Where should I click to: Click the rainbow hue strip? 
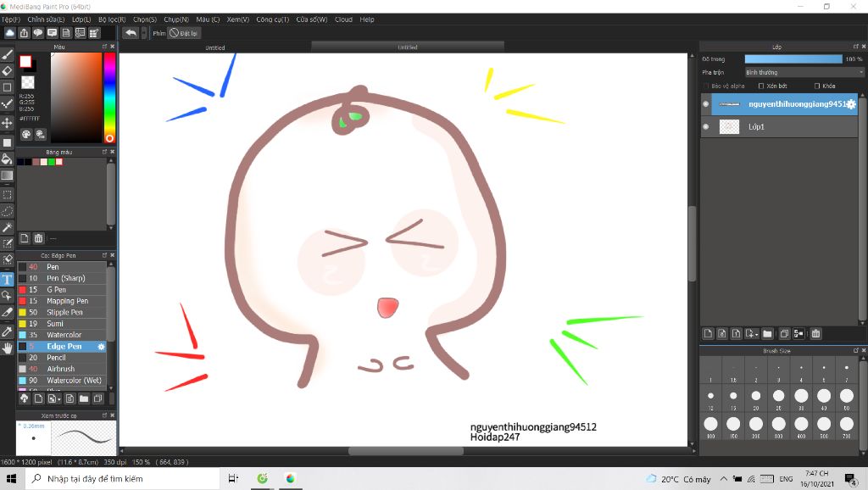coord(109,97)
